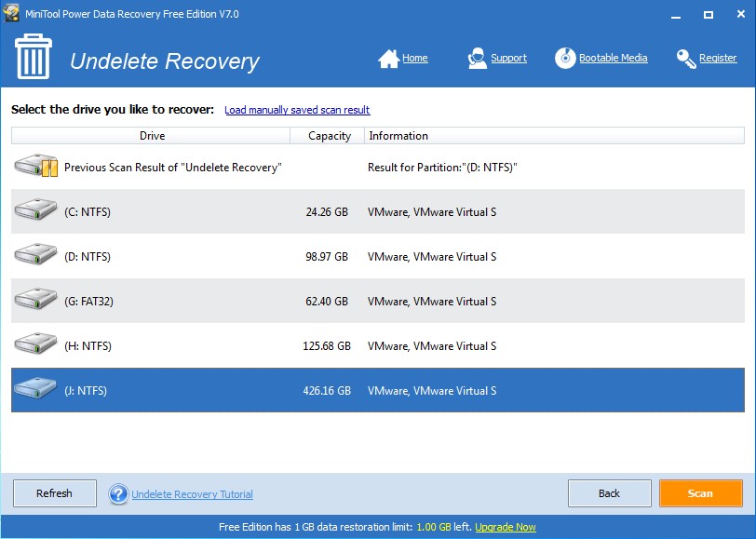Select Previous Scan Result of "Undelete Recovery" text
Image resolution: width=756 pixels, height=539 pixels.
point(172,168)
